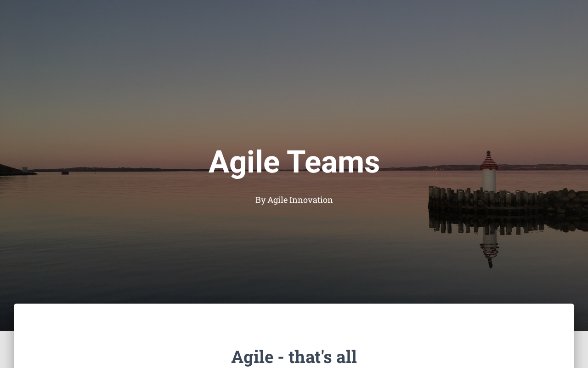This screenshot has height=368, width=588.
Task: Click the grey page background right of card
Action: point(581,350)
